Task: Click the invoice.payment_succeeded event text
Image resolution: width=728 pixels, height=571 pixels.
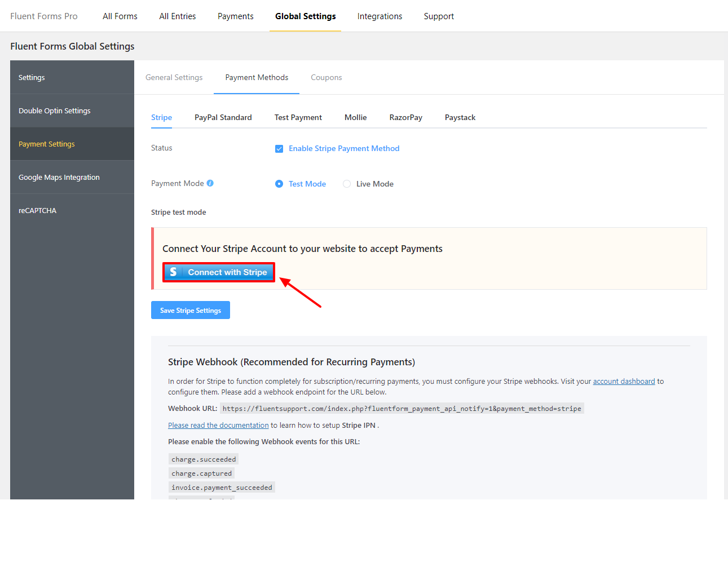Action: (222, 488)
